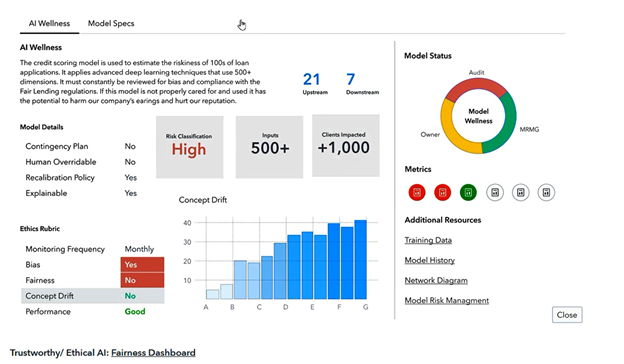Screen dimensions: 624x364
Task: Open the Fairness Dashboard link
Action: pyautogui.click(x=153, y=353)
